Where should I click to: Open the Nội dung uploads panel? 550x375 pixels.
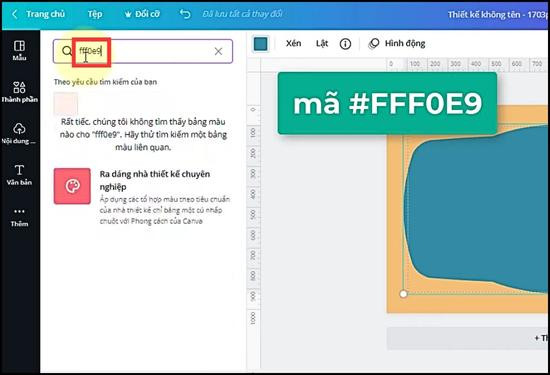tap(19, 133)
